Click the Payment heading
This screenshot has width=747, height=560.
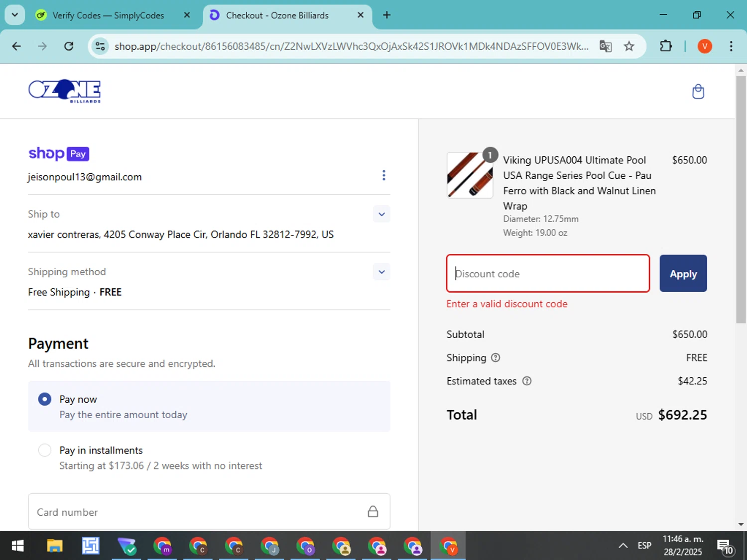pos(58,343)
